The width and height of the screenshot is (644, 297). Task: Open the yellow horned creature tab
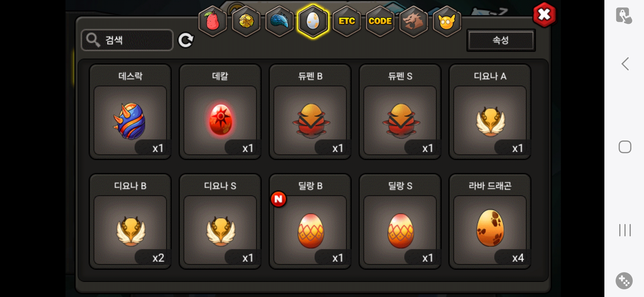coord(447,21)
